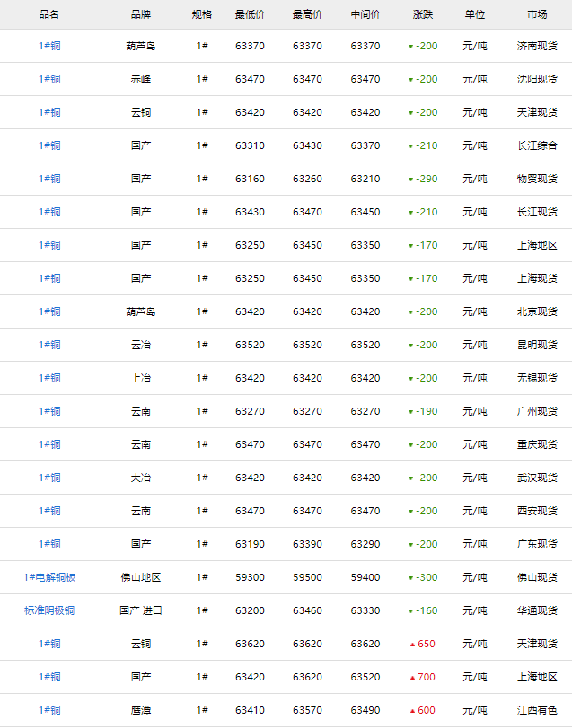Click the 1#铜 link in 物贸现货 row
Screen dimensions: 572x728
coord(49,179)
